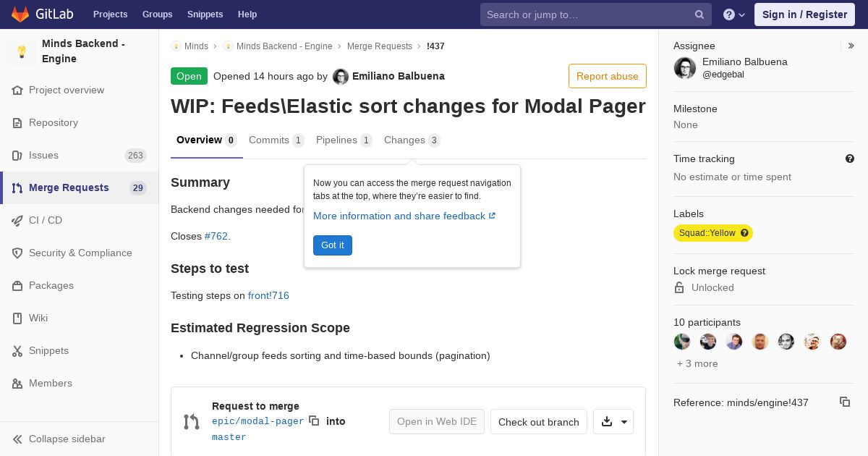
Task: Open the Snippets scissors icon in sidebar
Action: pos(17,351)
